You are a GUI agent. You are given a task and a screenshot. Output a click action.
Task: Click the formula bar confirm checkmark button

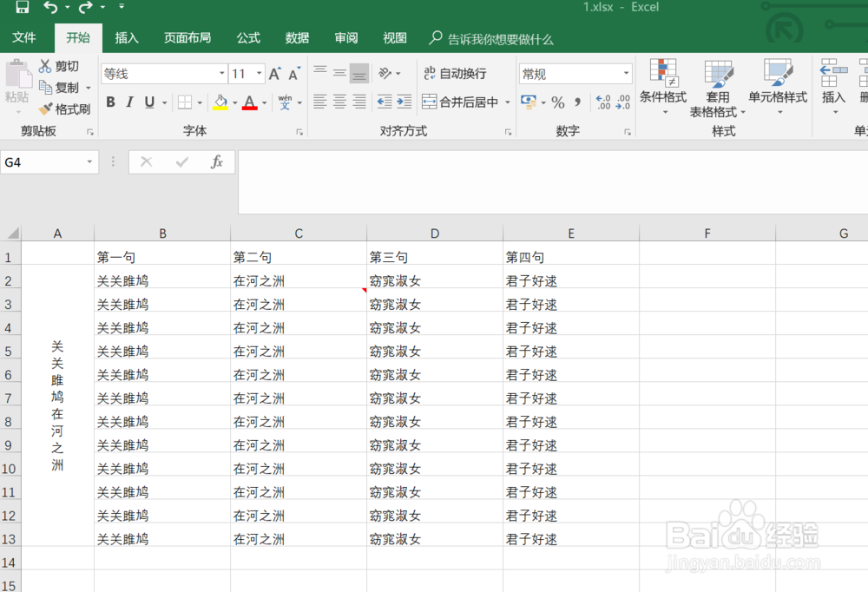click(181, 161)
